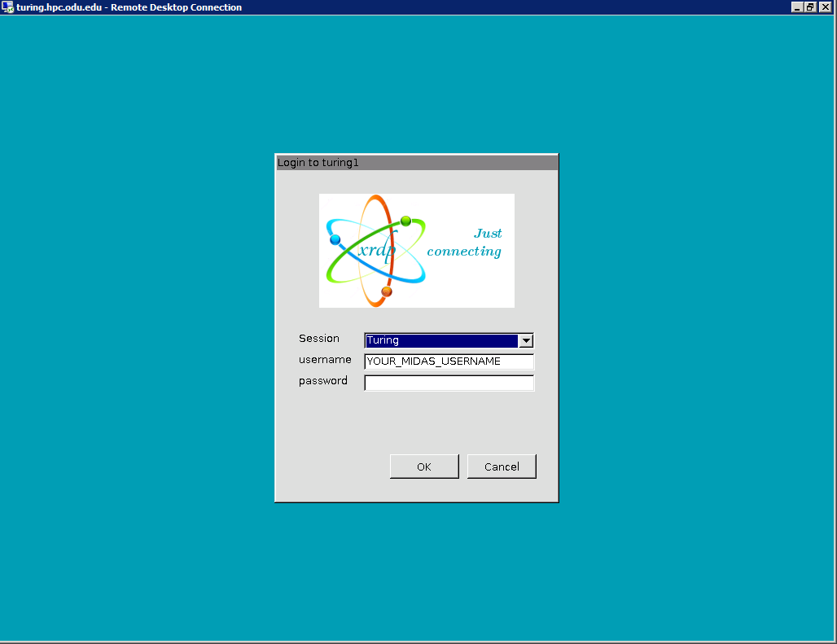Click the Session label text

(318, 339)
